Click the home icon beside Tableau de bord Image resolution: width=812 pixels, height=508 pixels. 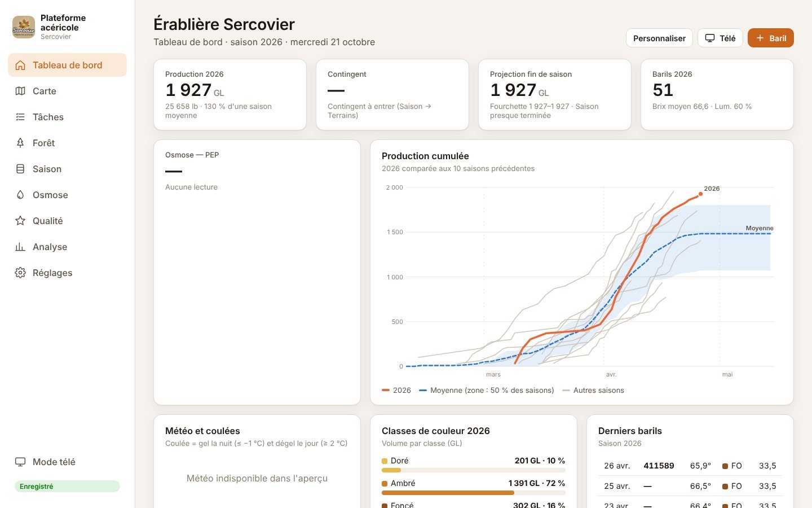[x=20, y=65]
